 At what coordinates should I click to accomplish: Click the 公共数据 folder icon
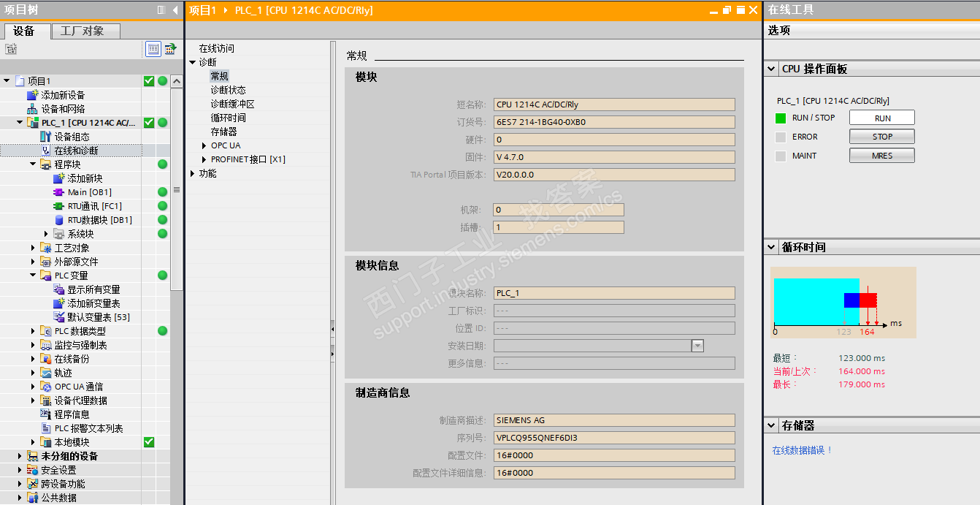(33, 498)
